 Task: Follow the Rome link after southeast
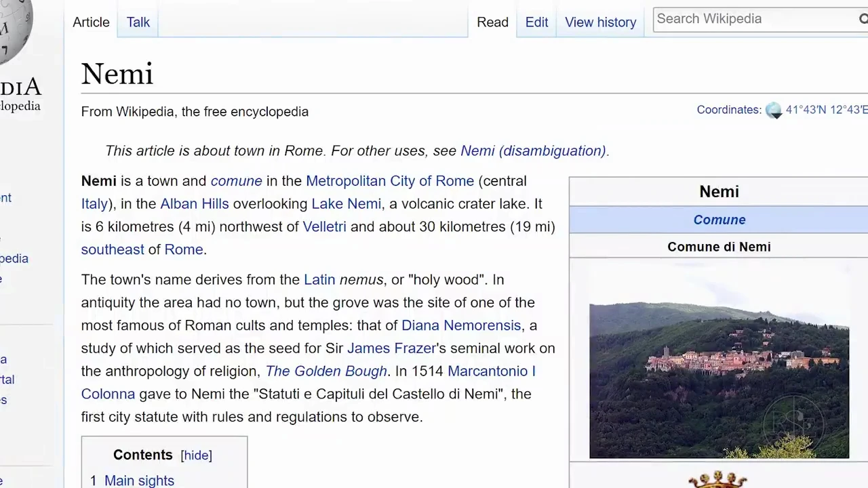pyautogui.click(x=184, y=249)
